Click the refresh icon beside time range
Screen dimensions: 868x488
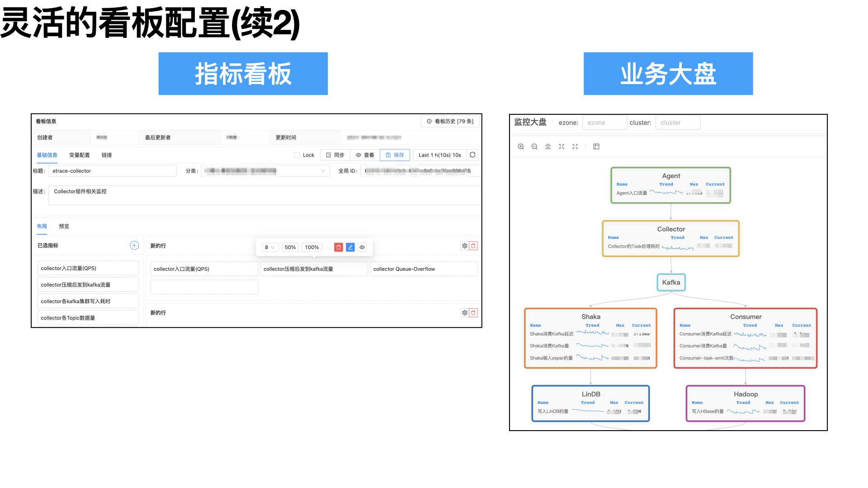click(x=472, y=155)
